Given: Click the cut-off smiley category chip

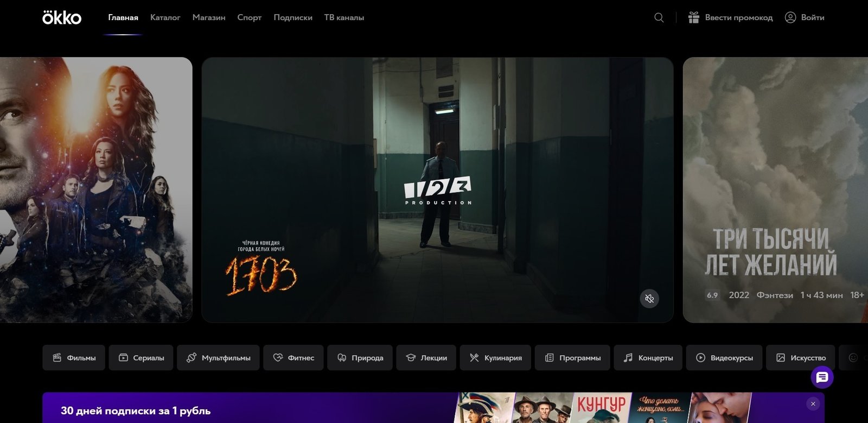Looking at the screenshot, I should click(853, 358).
